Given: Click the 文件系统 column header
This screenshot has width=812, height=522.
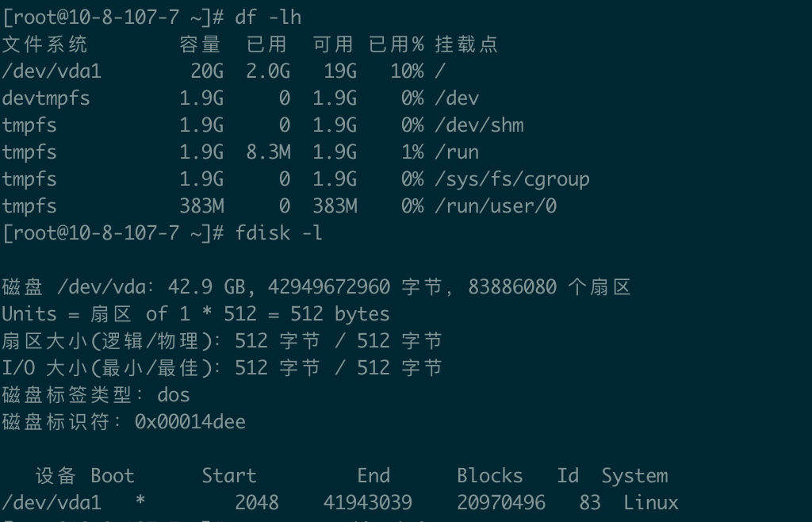Looking at the screenshot, I should (x=44, y=44).
